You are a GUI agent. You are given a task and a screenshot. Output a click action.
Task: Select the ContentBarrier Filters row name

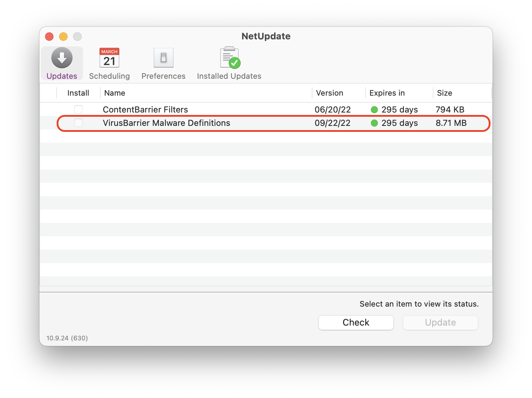pos(145,110)
